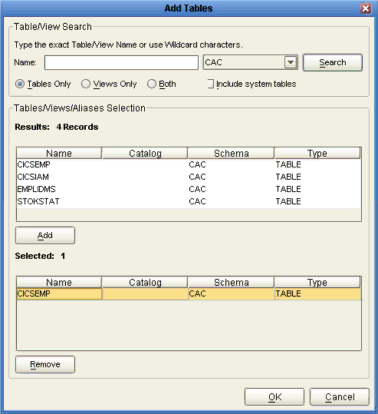Screen dimensions: 378x414
Task: Cancel the Add Tables dialog
Action: tap(340, 397)
